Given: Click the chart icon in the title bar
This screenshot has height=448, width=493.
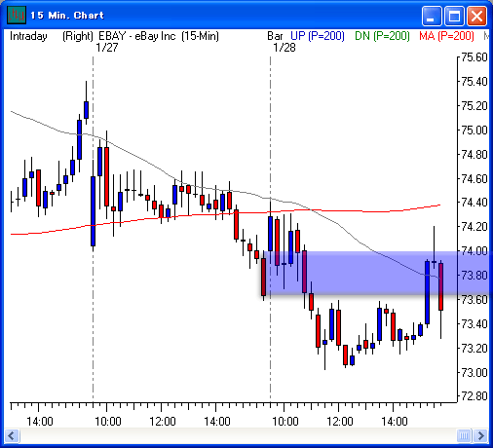Looking at the screenshot, I should point(17,15).
